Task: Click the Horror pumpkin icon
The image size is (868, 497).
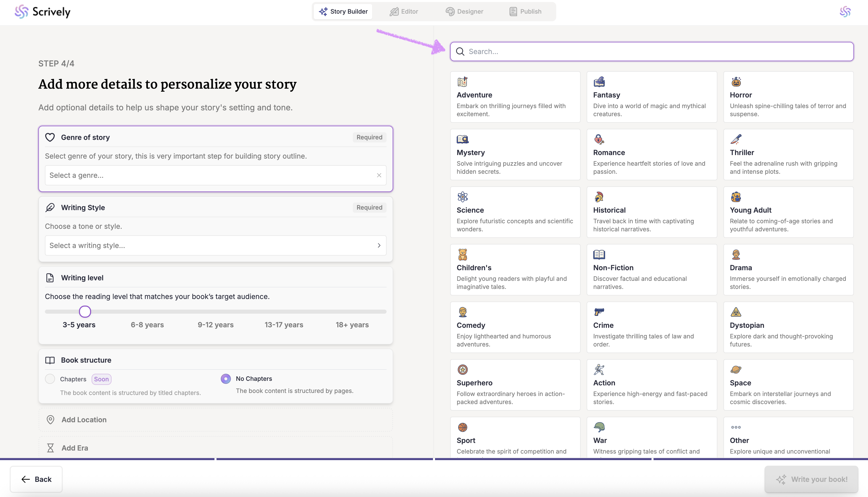Action: [x=736, y=82]
